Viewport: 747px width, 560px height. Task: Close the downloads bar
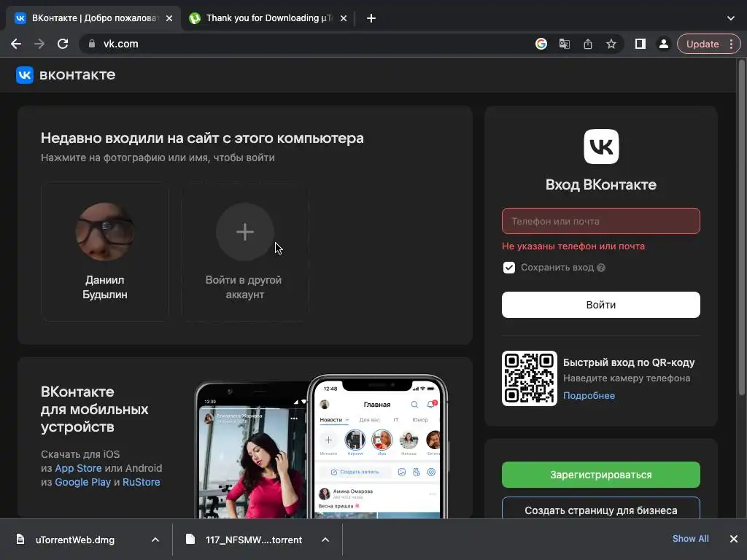click(734, 539)
